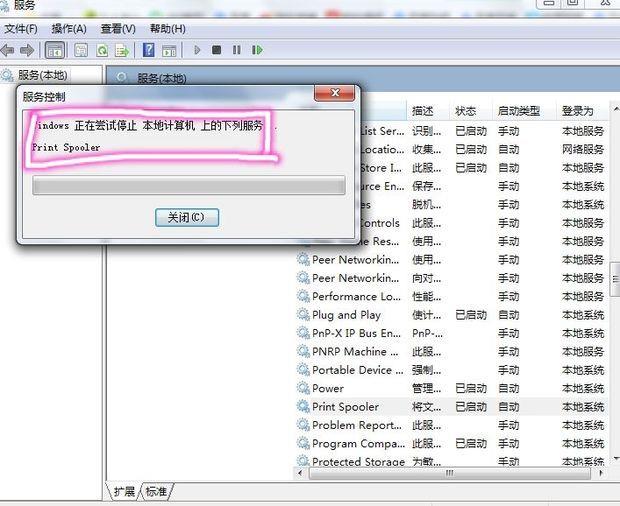
Task: Switch to the 标准 tab
Action: tap(156, 491)
